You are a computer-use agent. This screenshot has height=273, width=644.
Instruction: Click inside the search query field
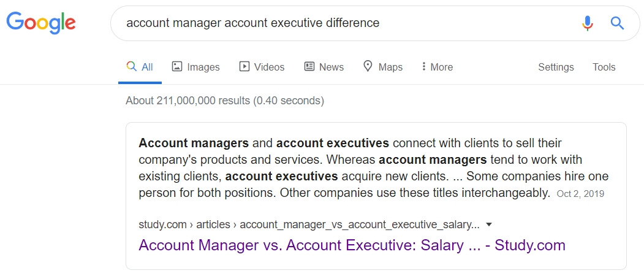point(343,23)
